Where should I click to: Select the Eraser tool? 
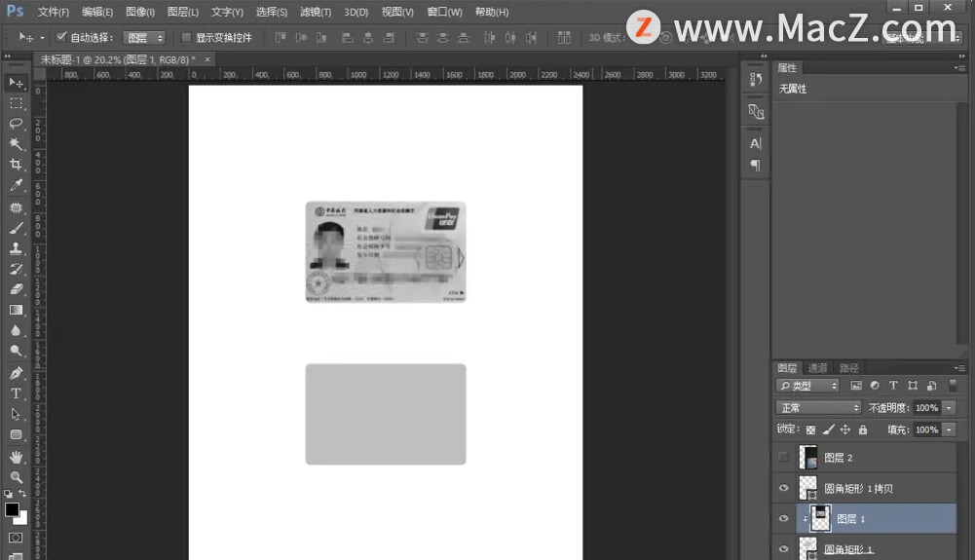point(16,289)
